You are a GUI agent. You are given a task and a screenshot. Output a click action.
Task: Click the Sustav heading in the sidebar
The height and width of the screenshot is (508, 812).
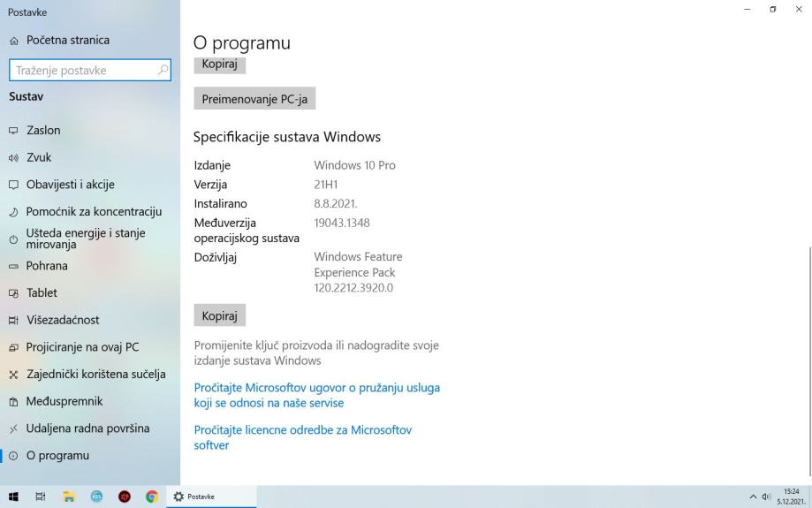pos(26,96)
